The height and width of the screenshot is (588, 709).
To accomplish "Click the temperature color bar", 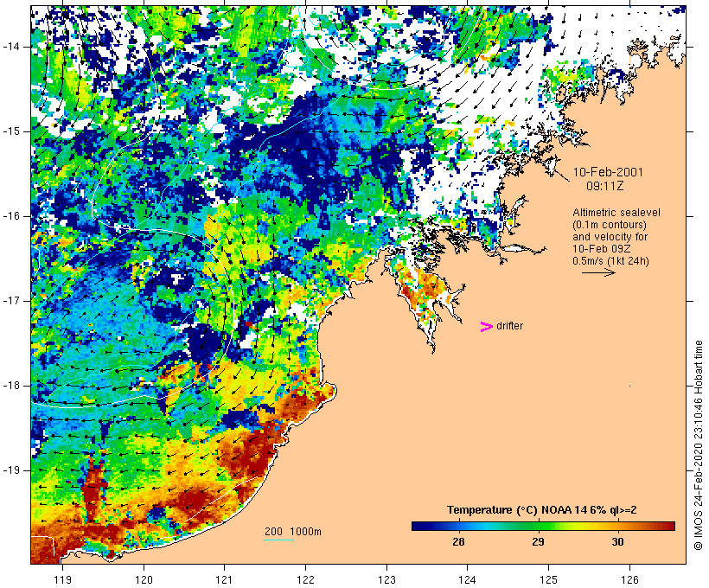I will point(543,526).
